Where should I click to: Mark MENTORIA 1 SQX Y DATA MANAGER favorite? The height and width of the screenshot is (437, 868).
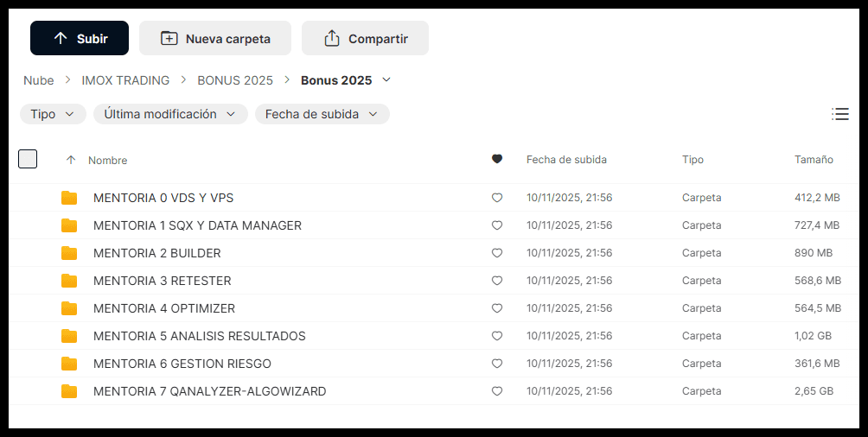(497, 225)
